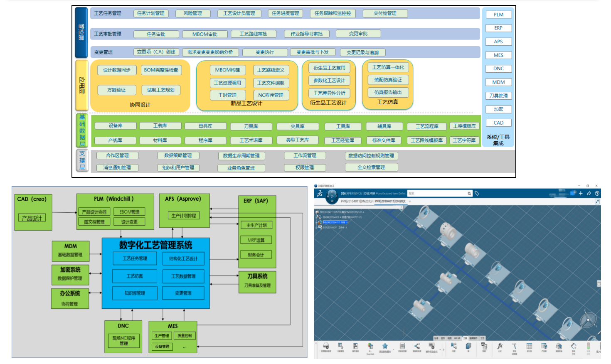Click the expand view button at top right

597,202
